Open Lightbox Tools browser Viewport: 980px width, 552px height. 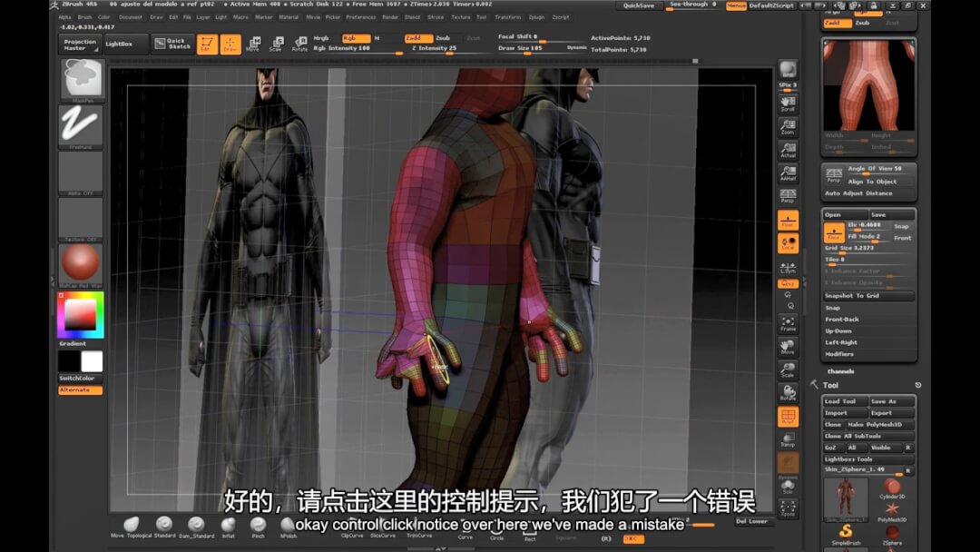point(868,458)
